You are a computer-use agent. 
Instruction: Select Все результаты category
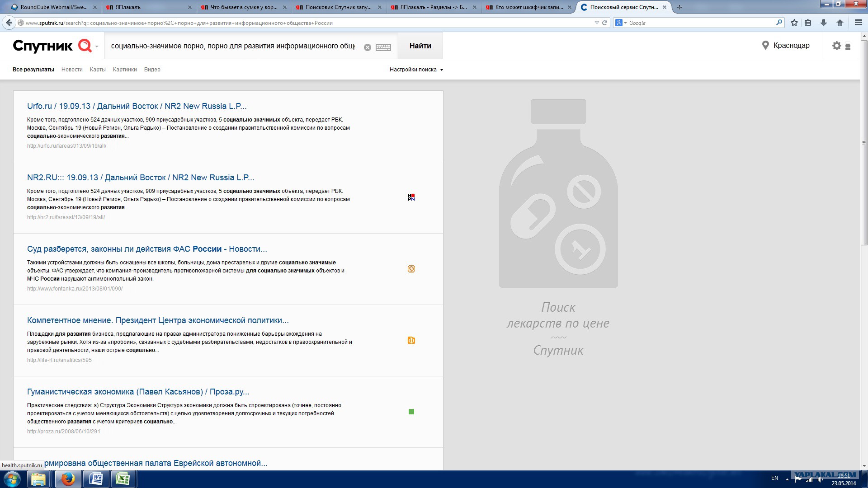coord(33,70)
